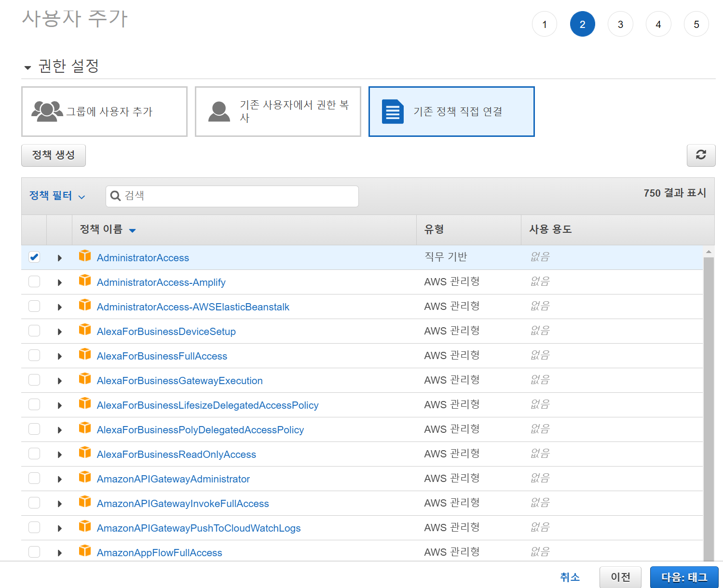Screen dimensions: 723x588
Task: Click policy icon beside AlexaForBusinessLifesizeDelegatedAccessPolicy
Action: click(x=85, y=403)
